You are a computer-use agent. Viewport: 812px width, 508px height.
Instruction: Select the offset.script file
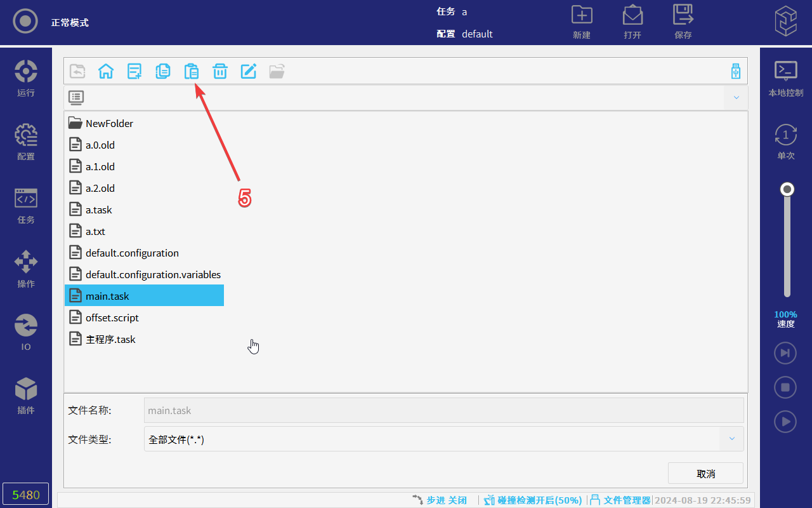[x=112, y=317]
